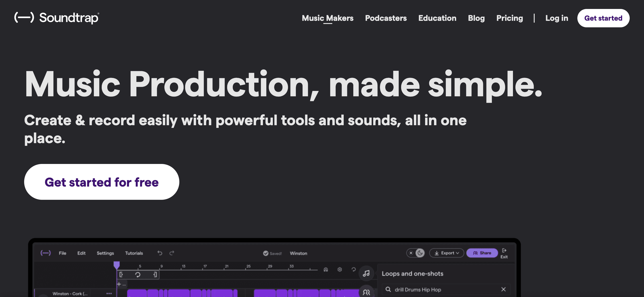Open the three-dots menu on Winston track
The image size is (644, 297).
(x=109, y=293)
